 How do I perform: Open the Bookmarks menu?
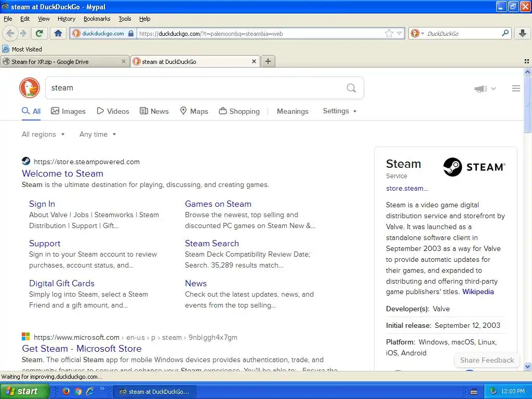pyautogui.click(x=97, y=19)
